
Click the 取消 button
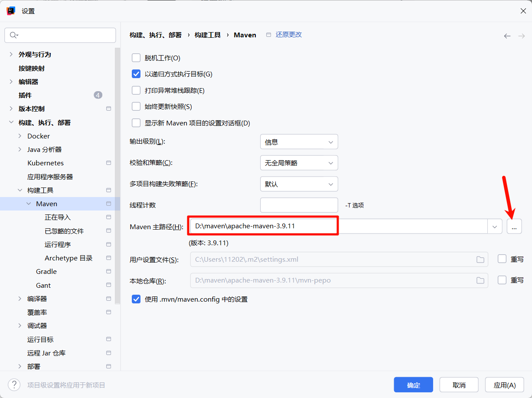459,385
